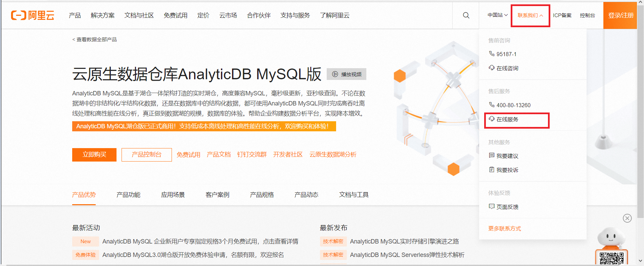This screenshot has width=644, height=266.
Task: Click the 免费体验 tag in 最新活动
Action: [86, 255]
